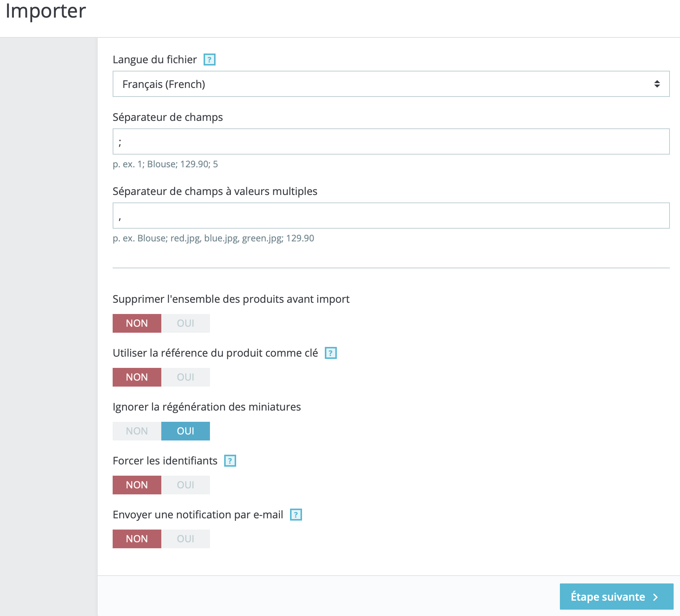
Task: Turn on e-mail notification with OUI
Action: (186, 539)
